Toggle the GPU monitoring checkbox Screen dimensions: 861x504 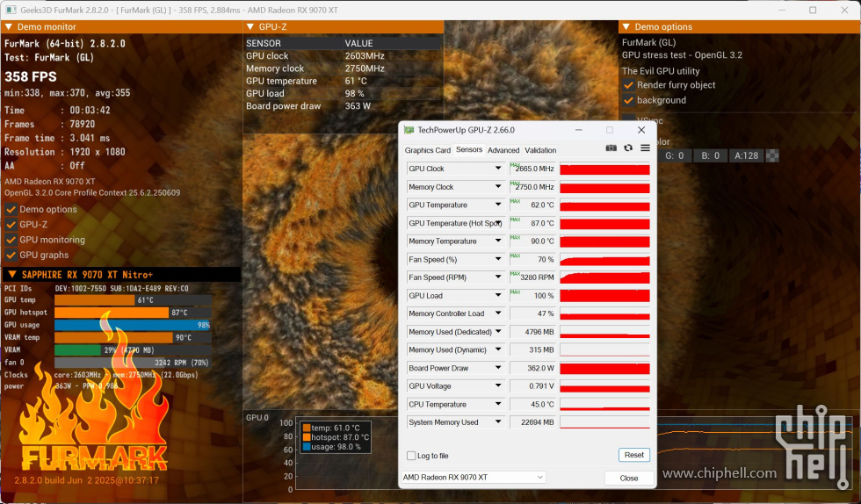[11, 240]
